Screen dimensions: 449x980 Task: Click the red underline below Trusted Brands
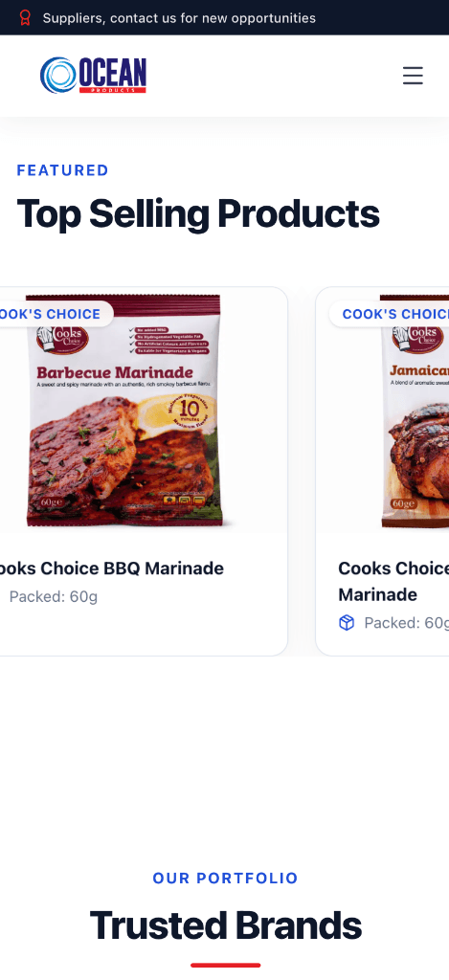pyautogui.click(x=225, y=965)
